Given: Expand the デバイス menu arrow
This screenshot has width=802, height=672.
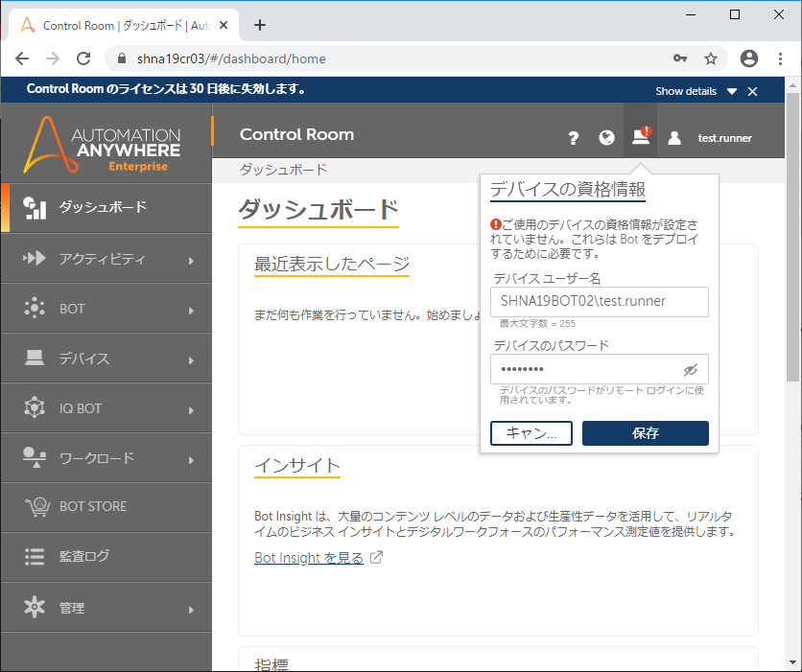Looking at the screenshot, I should (191, 360).
